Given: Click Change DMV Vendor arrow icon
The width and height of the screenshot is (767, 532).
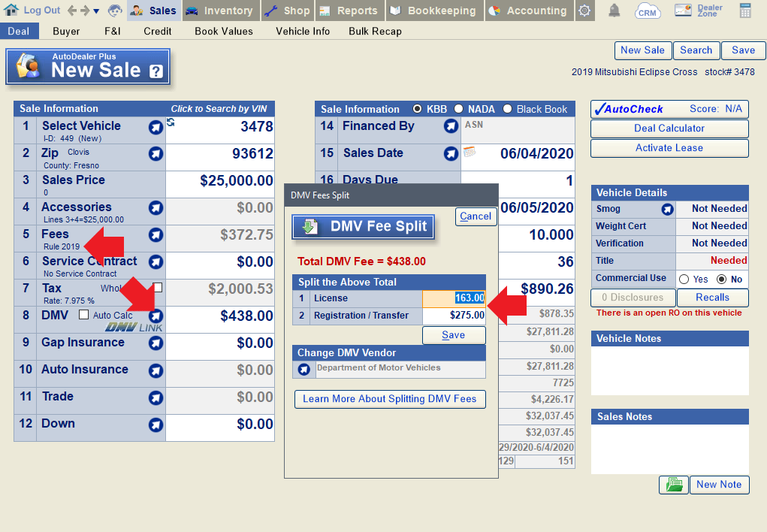Looking at the screenshot, I should pos(303,369).
